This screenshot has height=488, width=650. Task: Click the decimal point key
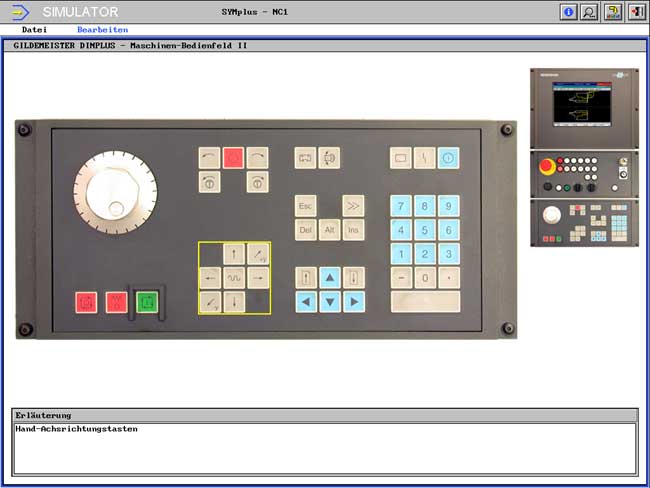(x=449, y=278)
